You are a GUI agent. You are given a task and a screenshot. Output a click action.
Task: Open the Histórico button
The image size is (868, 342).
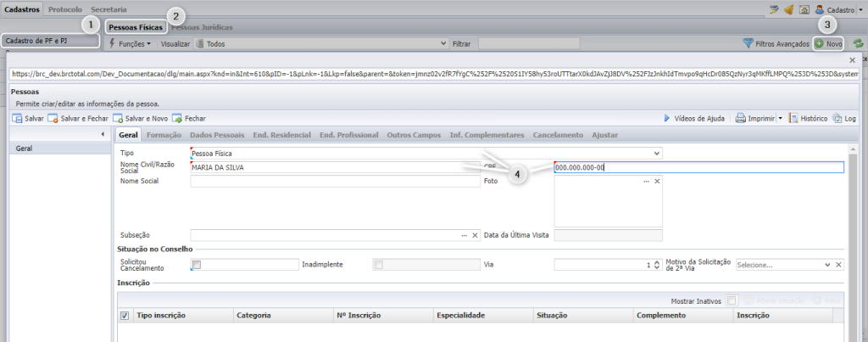pos(808,119)
